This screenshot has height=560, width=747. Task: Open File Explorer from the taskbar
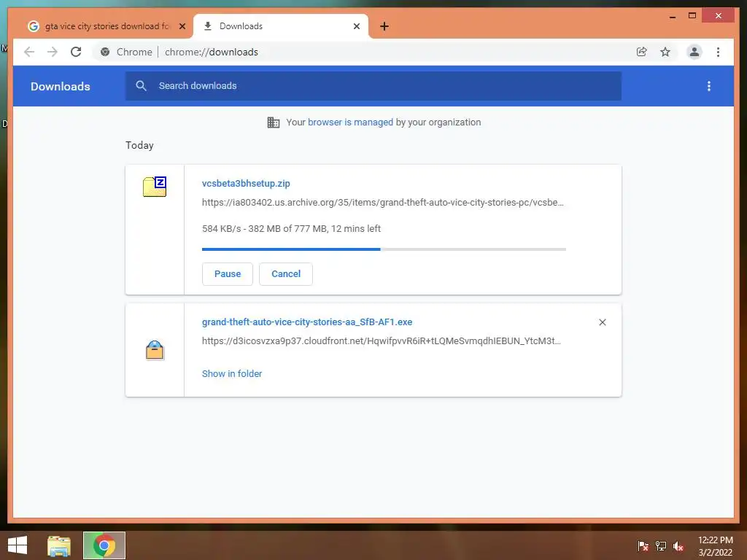(x=59, y=545)
